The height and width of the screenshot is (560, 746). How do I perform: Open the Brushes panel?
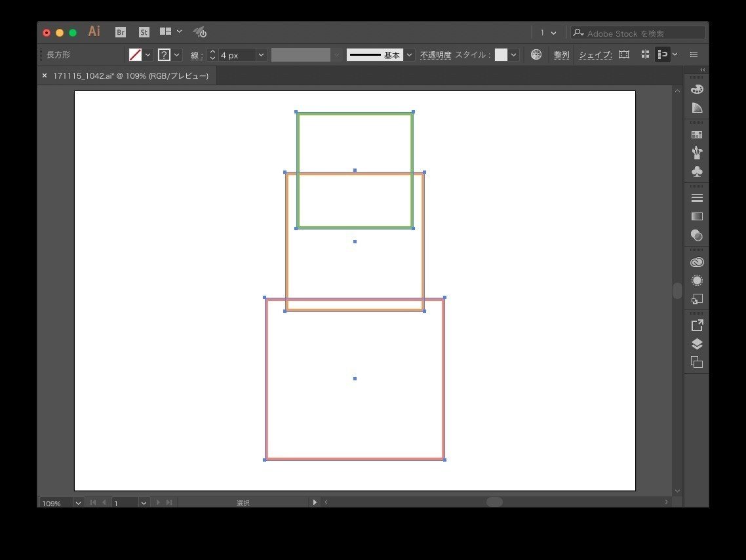click(x=697, y=152)
